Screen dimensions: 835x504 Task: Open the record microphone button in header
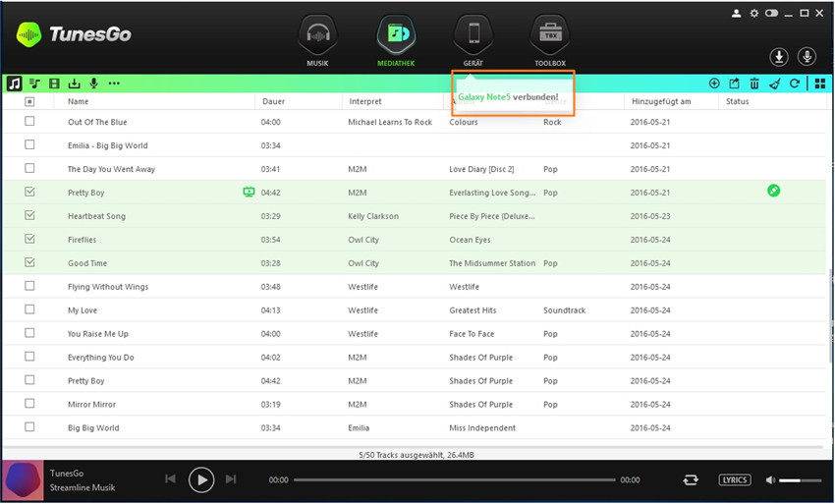(807, 56)
